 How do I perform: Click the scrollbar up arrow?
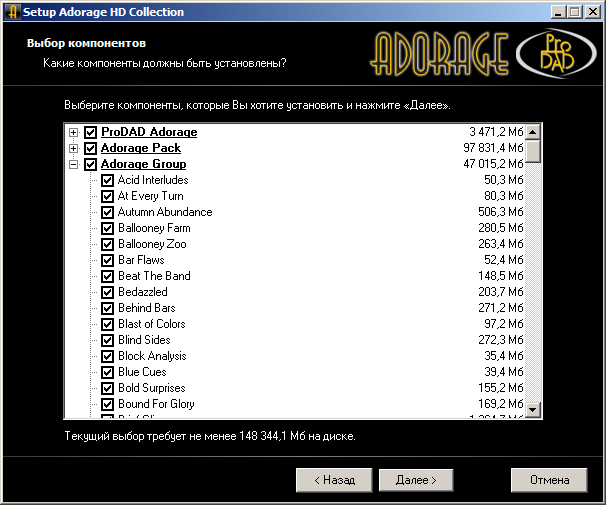pos(533,132)
